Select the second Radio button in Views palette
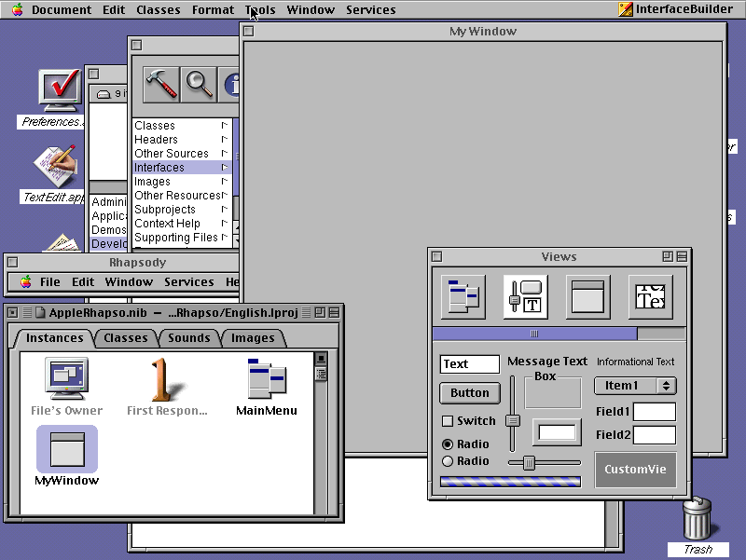The image size is (746, 560). pos(448,461)
